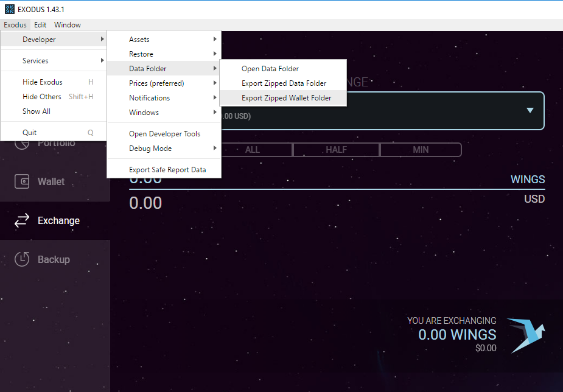Click the MIN amount button

click(x=421, y=150)
